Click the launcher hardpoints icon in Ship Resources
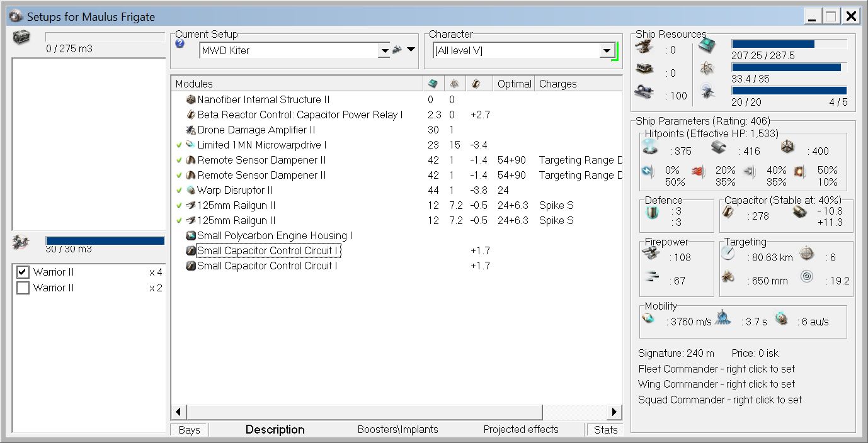 click(646, 70)
